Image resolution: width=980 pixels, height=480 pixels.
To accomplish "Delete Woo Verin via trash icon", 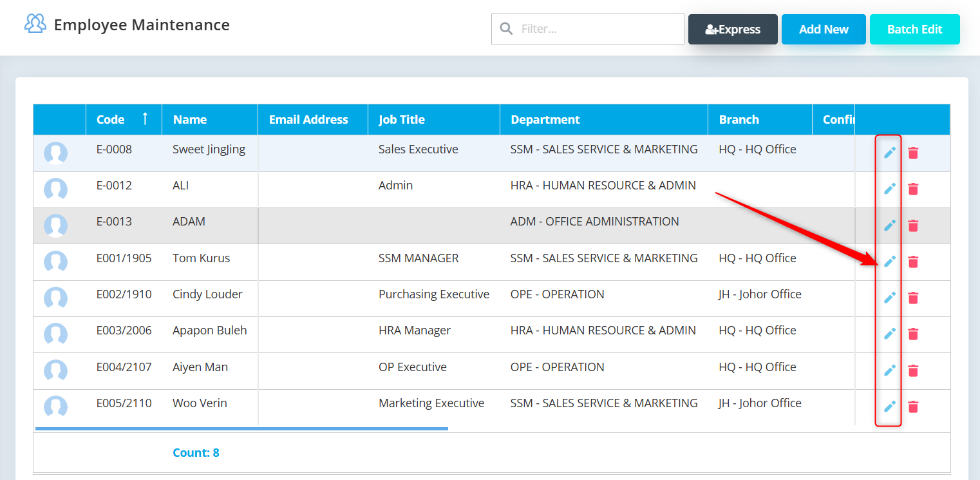I will [913, 407].
